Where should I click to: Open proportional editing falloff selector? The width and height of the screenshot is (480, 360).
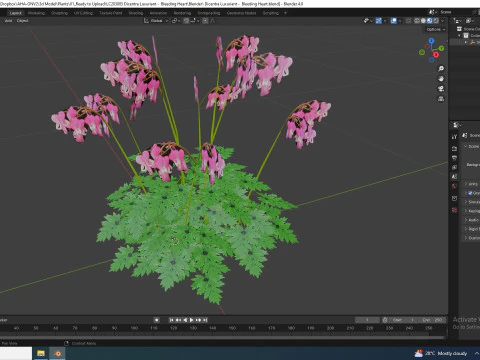[212, 21]
